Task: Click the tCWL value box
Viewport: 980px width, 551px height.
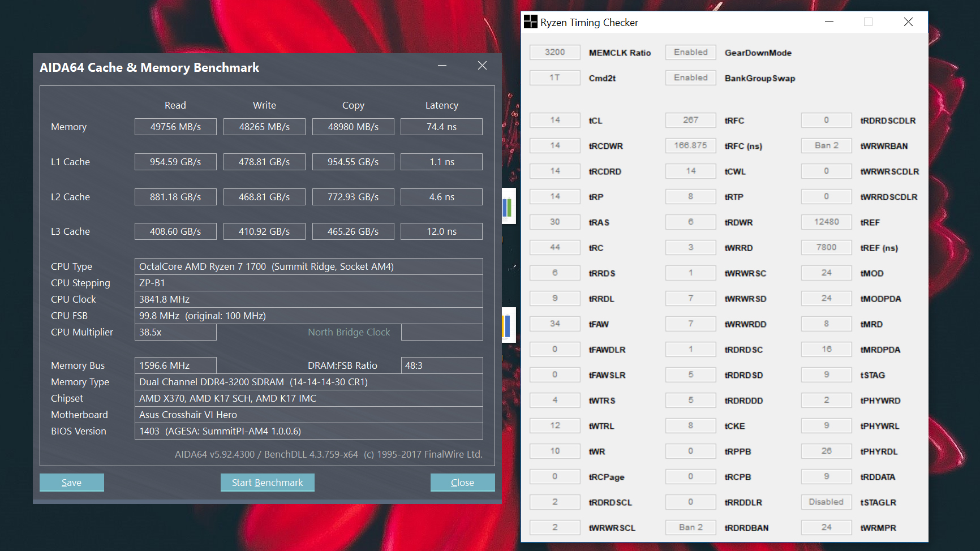Action: [x=691, y=171]
